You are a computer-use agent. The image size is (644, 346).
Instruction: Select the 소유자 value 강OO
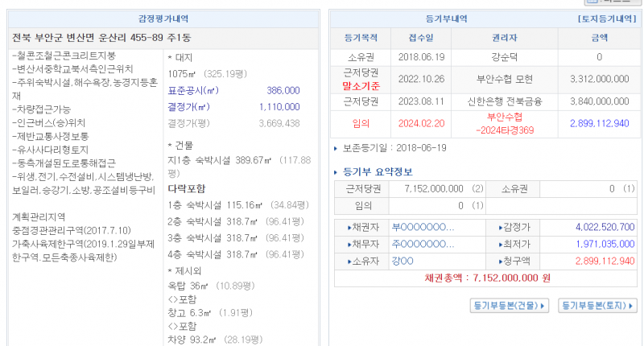(x=402, y=261)
